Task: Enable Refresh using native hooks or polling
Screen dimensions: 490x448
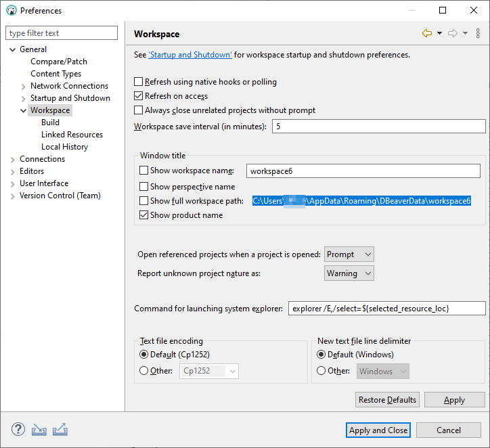Action: click(x=139, y=81)
